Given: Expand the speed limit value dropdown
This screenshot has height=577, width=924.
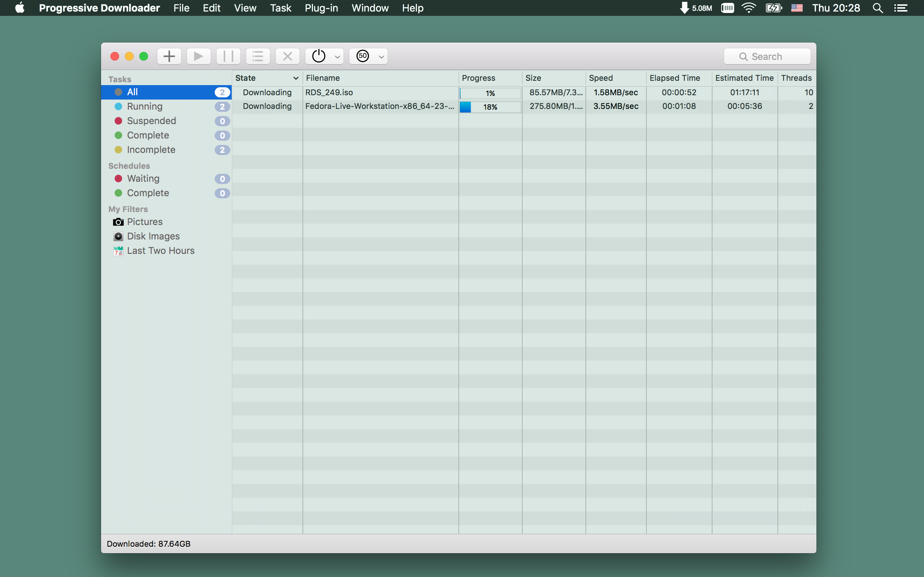Looking at the screenshot, I should (380, 56).
